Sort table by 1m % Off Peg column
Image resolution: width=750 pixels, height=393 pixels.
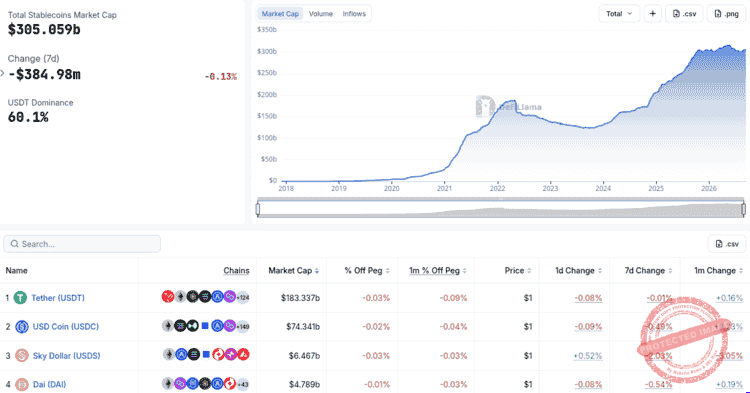[x=438, y=271]
